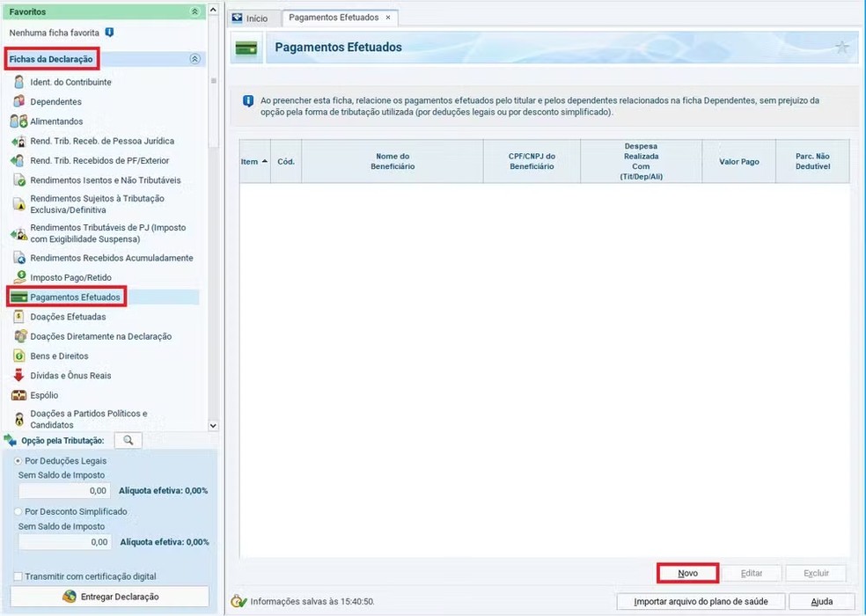Viewport: 866px width, 616px height.
Task: Click Importar arquivo do plano de saúde
Action: pyautogui.click(x=701, y=602)
